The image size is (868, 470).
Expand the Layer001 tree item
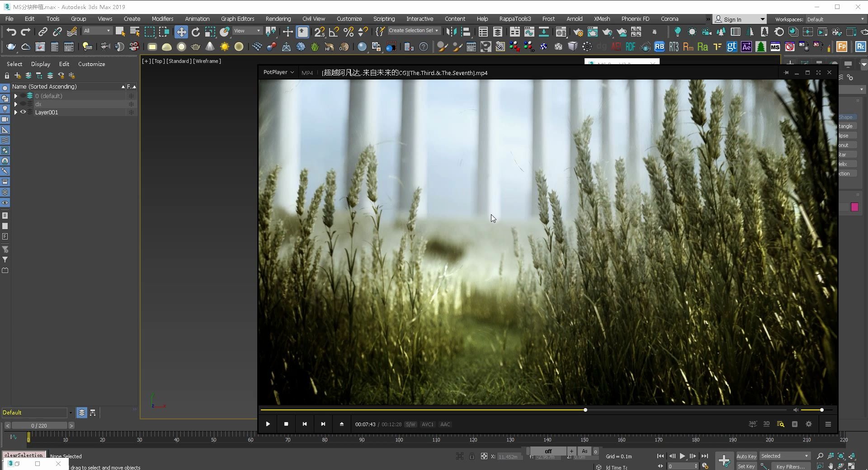click(x=16, y=112)
